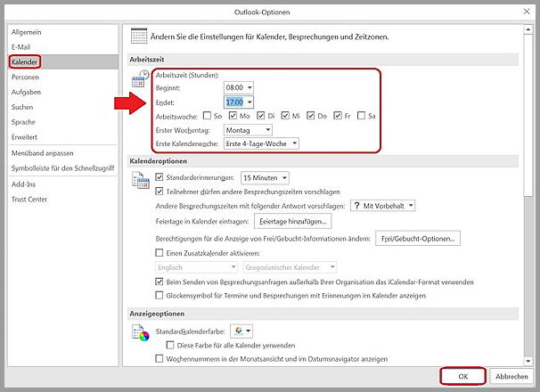Viewport: 540px width, 392px height.
Task: Click the calendar icon in the header
Action: [138, 36]
